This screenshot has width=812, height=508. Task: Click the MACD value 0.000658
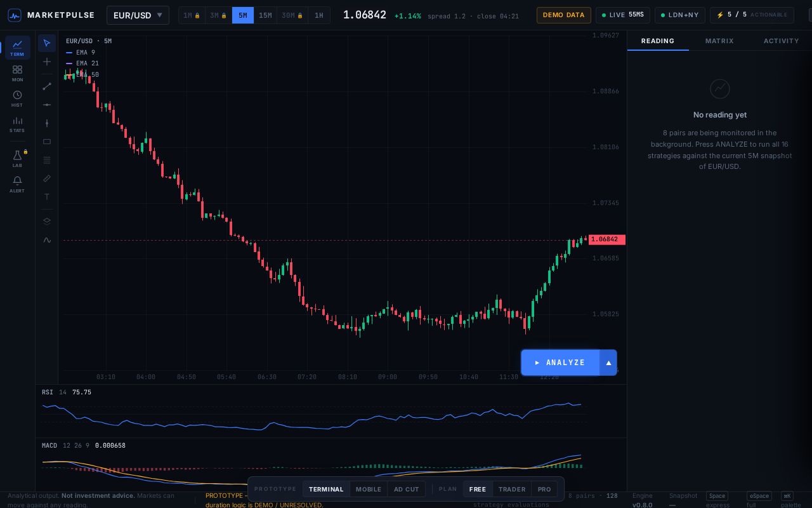pyautogui.click(x=110, y=446)
